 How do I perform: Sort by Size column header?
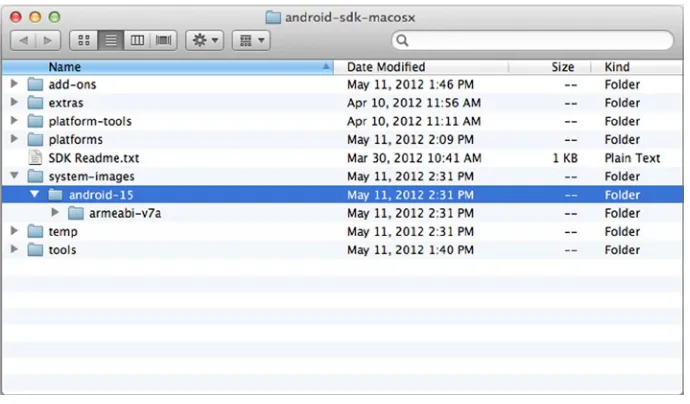(x=550, y=67)
